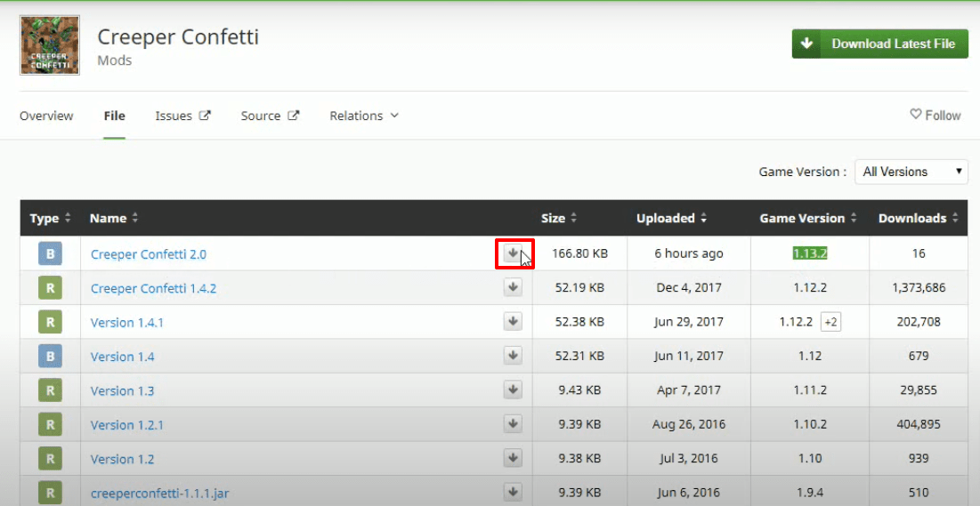Switch to the Overview tab
Image resolution: width=980 pixels, height=506 pixels.
(x=46, y=116)
